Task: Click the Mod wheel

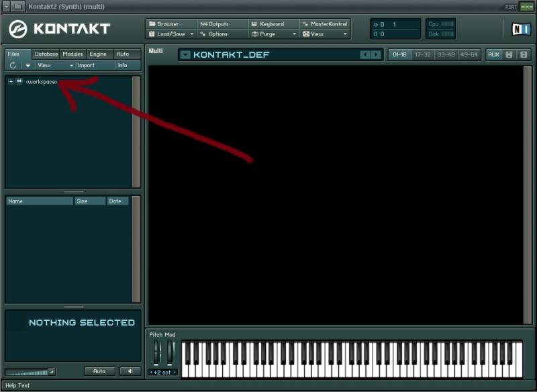Action: pyautogui.click(x=170, y=352)
